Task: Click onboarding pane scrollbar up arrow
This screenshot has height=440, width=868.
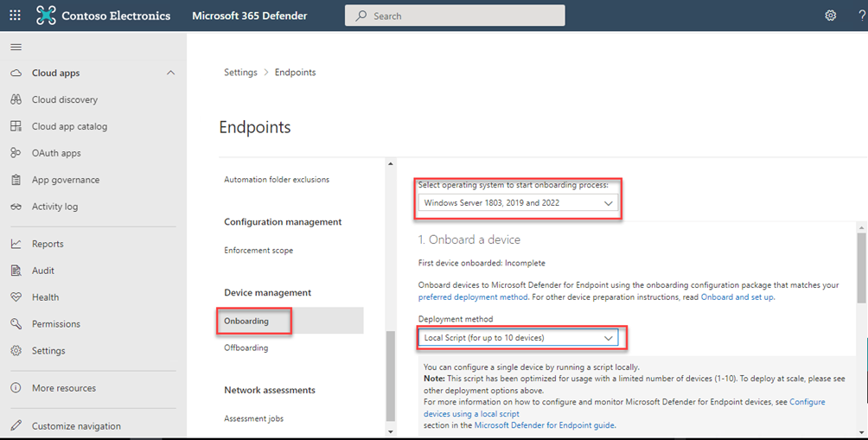Action: 861,227
